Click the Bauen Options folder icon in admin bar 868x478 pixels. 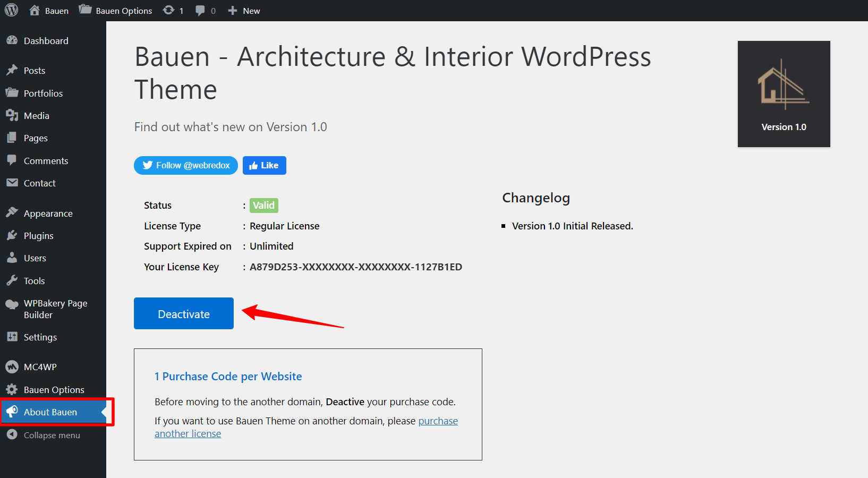click(85, 10)
